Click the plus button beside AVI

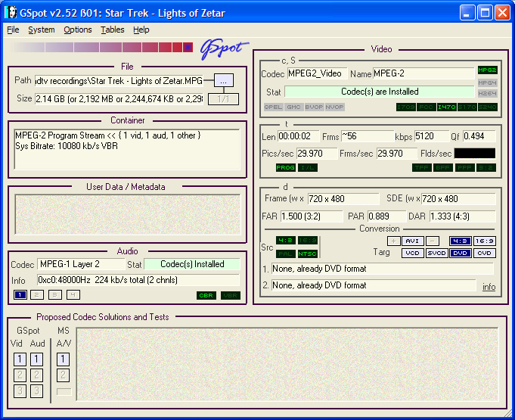point(393,241)
